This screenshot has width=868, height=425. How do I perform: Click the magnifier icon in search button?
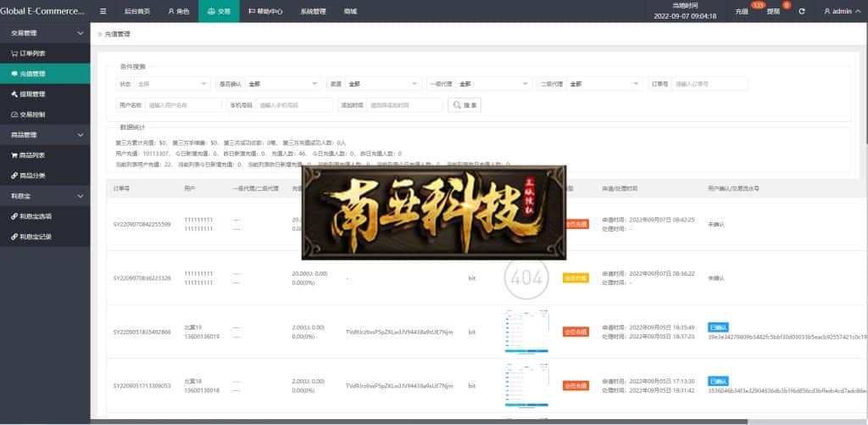point(457,104)
